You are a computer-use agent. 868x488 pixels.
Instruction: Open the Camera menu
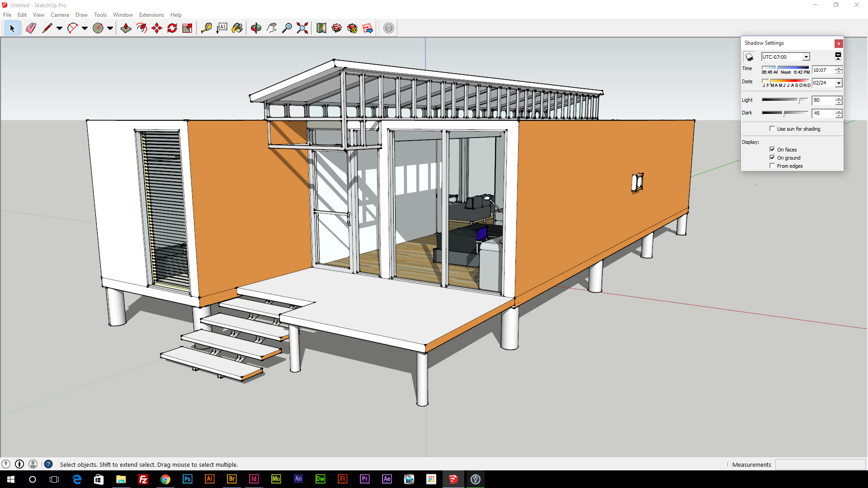point(60,15)
